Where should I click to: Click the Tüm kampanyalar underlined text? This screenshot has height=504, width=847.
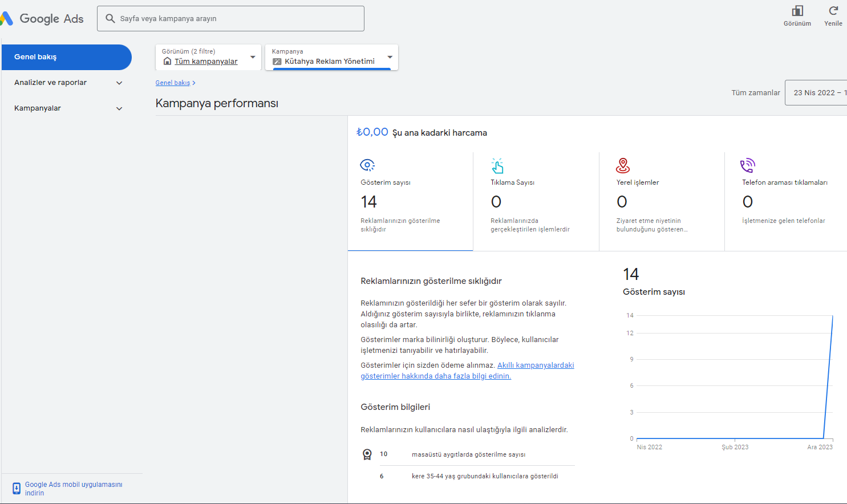pyautogui.click(x=206, y=62)
